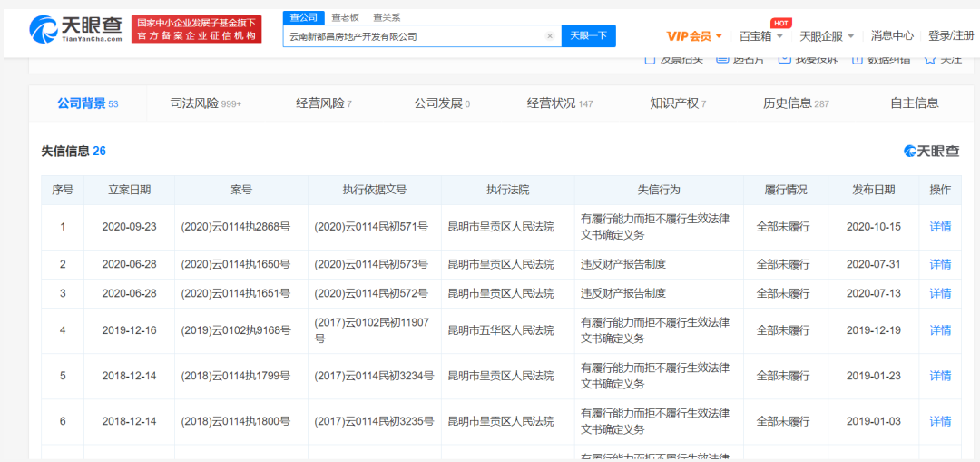Viewport: 980px width, 462px height.
Task: Click document number (2017)云0114民初3234号
Action: [x=374, y=376]
